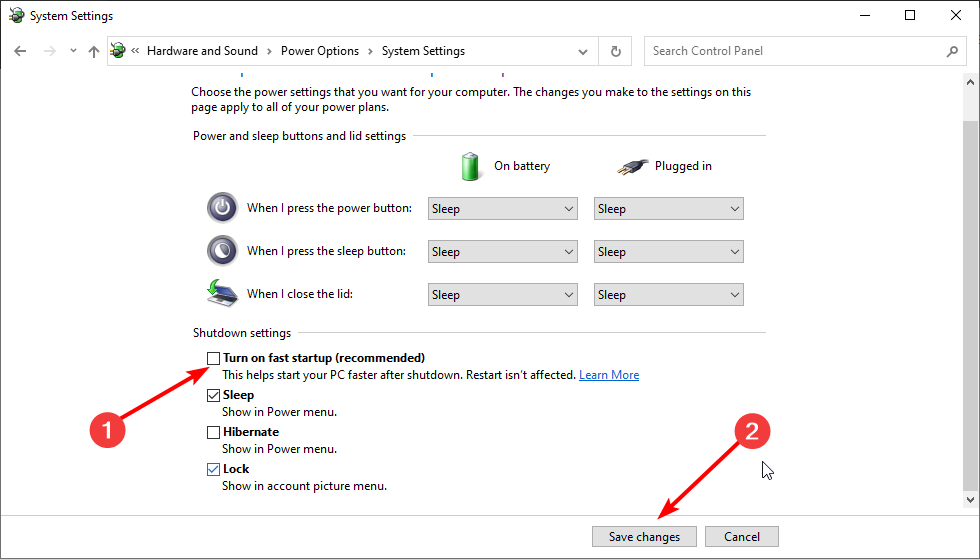
Task: Click the search magnifier icon
Action: [952, 51]
